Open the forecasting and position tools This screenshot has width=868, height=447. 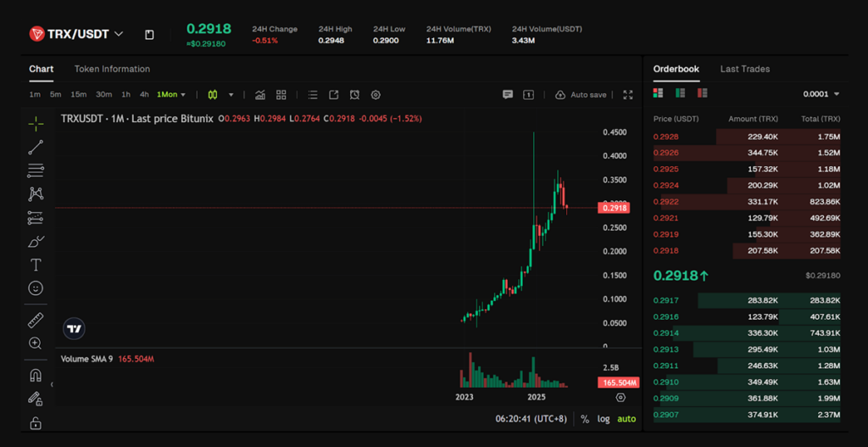click(36, 218)
